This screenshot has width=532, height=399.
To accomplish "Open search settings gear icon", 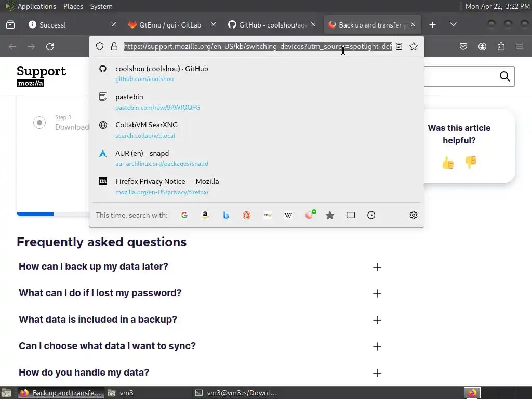I will [413, 215].
